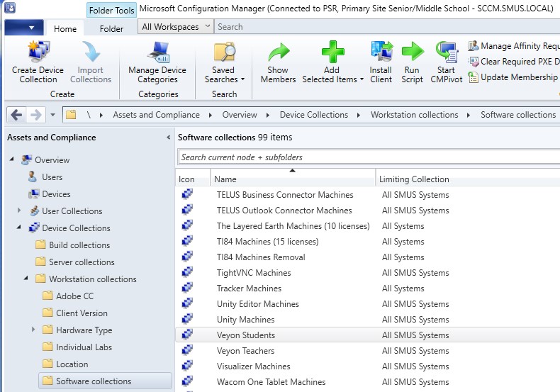Click Software collections in breadcrumb

518,115
